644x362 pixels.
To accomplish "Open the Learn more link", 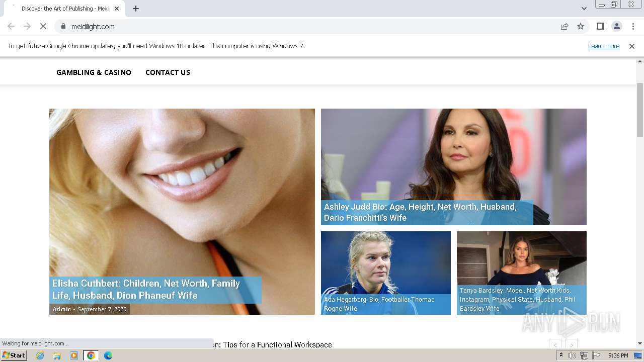I will tap(604, 46).
